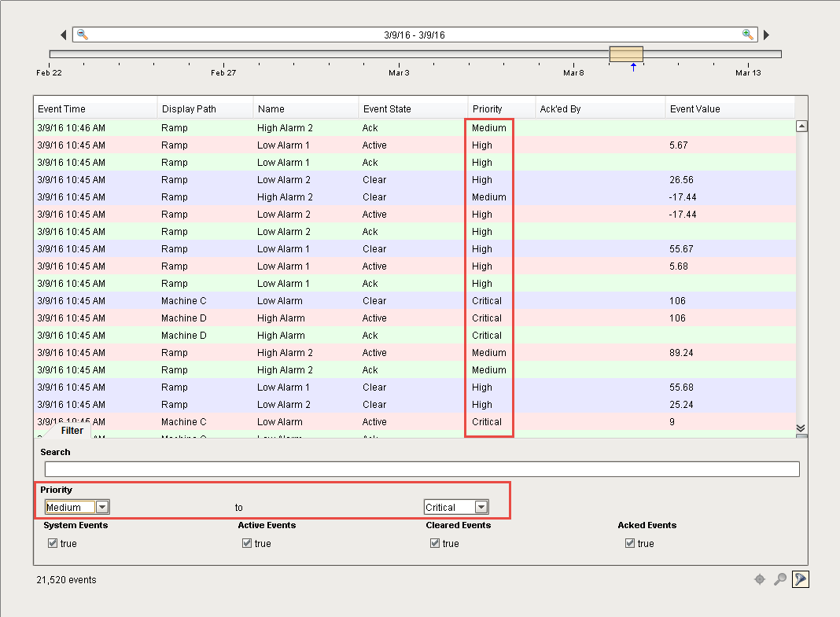Open the Medium minimum priority dropdown

(102, 507)
